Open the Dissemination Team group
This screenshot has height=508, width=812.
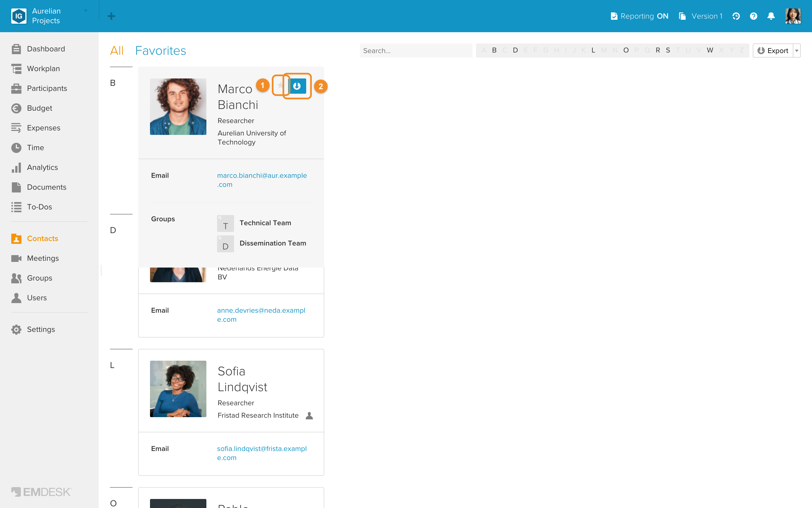tap(261, 244)
